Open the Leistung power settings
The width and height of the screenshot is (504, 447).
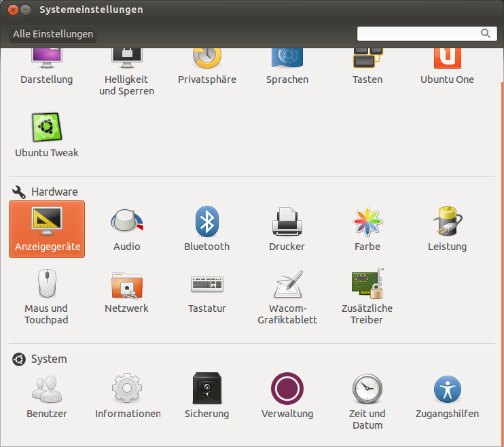pos(447,229)
